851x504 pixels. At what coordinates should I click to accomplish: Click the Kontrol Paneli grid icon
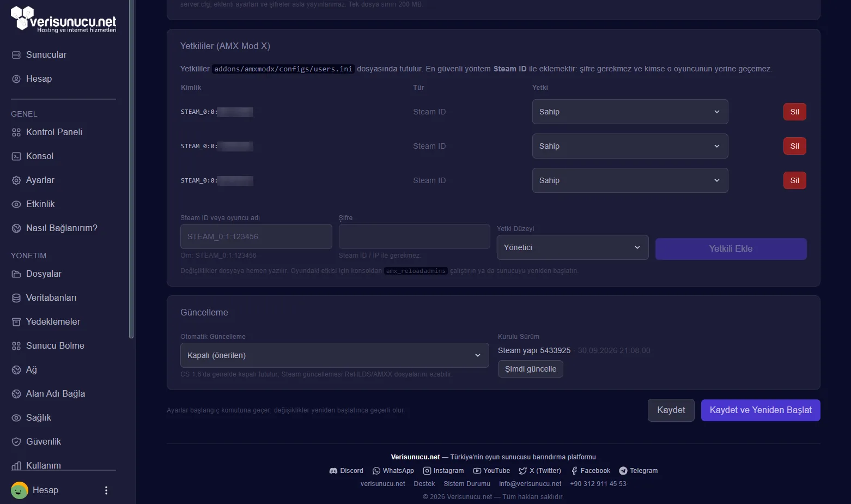(16, 132)
